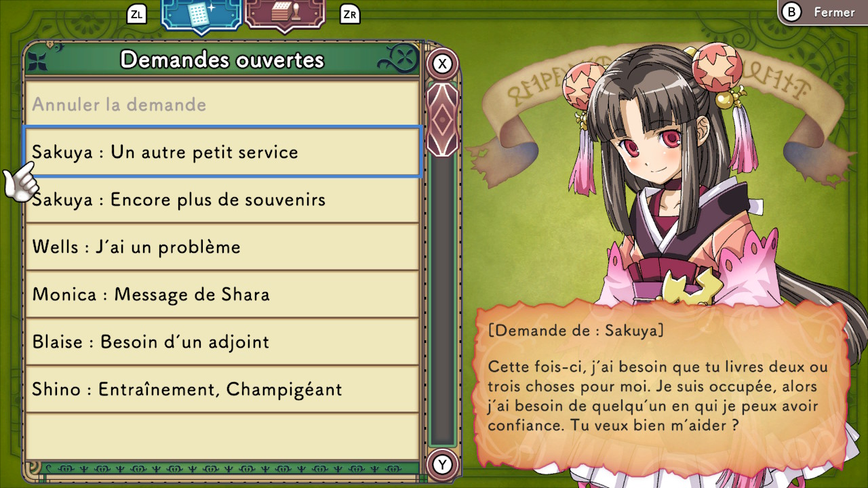Screen dimensions: 868x488
Task: Click the empty scrollbar track below thumb
Action: coord(443,300)
